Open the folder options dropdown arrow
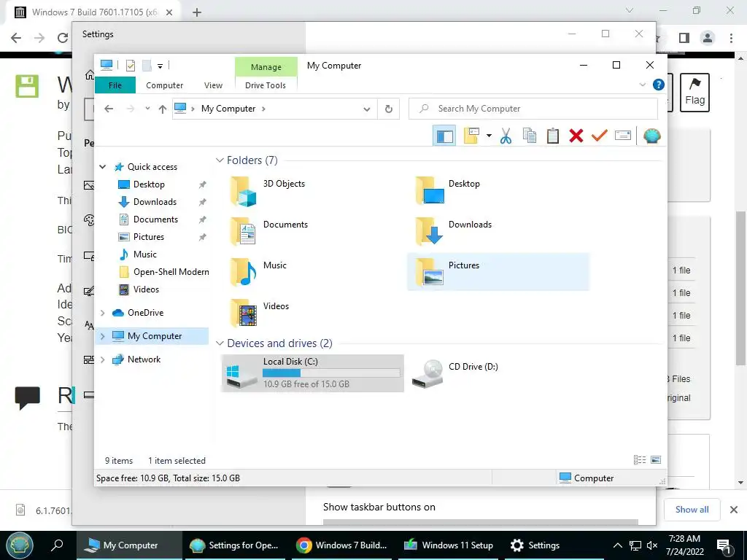The image size is (747, 560). pyautogui.click(x=489, y=136)
